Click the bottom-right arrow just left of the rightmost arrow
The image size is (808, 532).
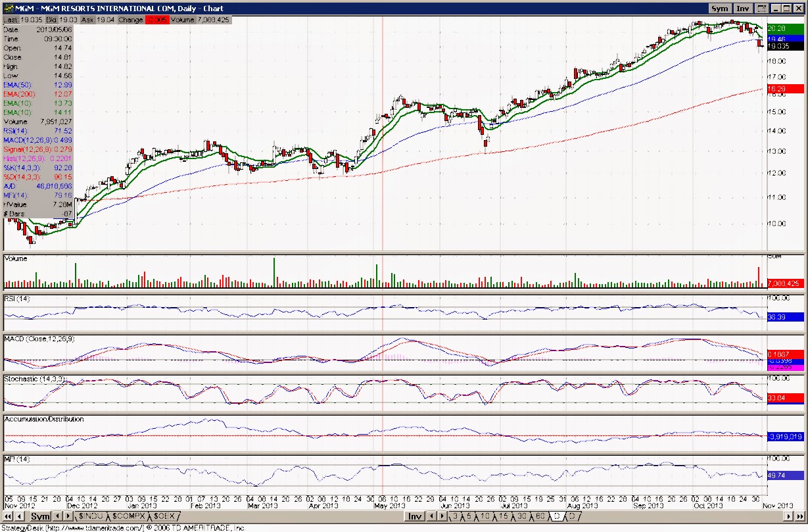pos(788,517)
